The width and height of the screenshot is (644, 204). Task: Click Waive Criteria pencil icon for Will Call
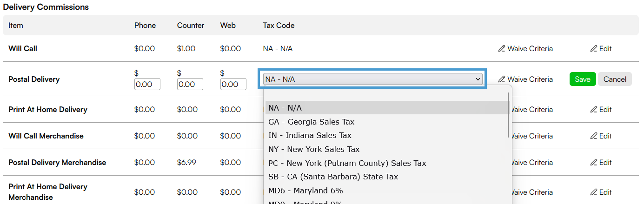tap(502, 49)
